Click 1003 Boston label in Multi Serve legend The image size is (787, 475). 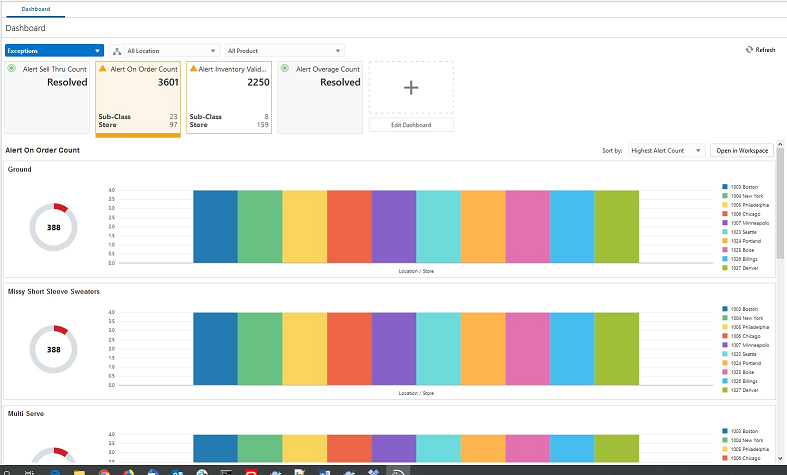[744, 431]
